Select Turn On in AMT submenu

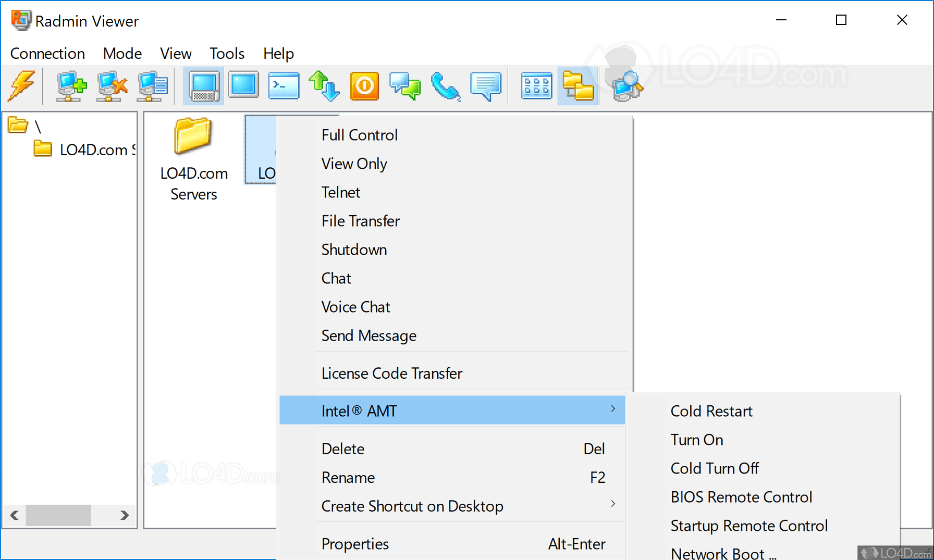763,440
